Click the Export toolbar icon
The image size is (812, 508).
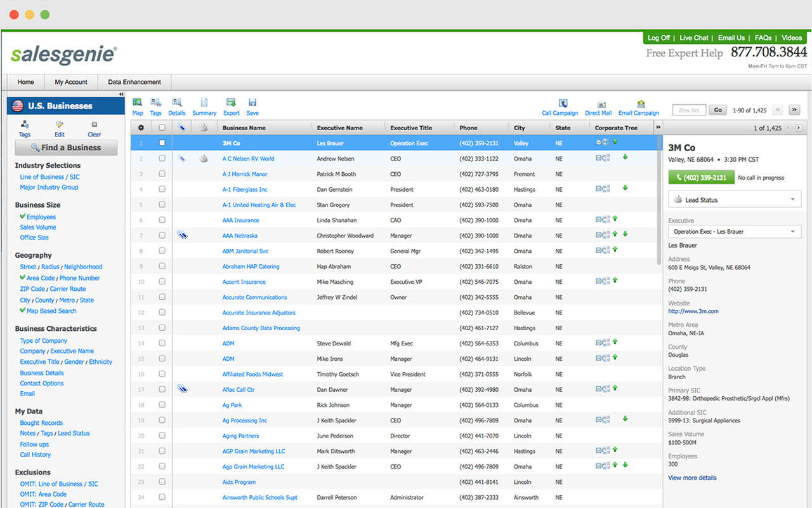point(231,103)
